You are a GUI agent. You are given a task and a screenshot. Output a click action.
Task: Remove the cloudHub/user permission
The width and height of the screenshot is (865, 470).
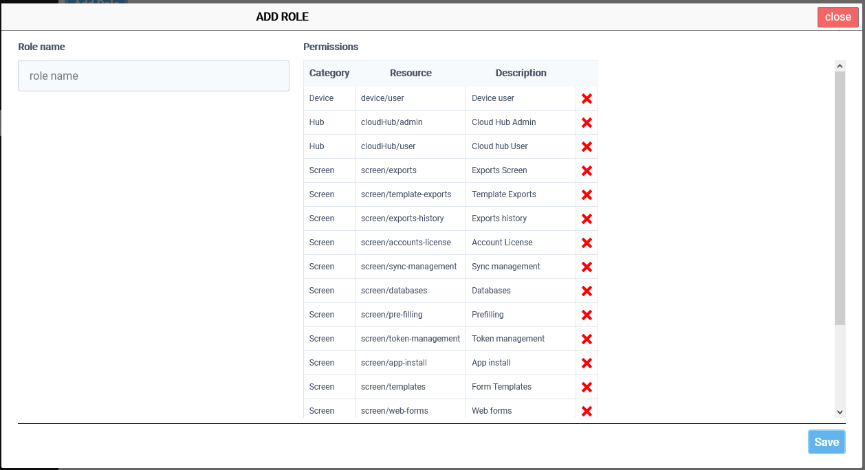coord(586,147)
